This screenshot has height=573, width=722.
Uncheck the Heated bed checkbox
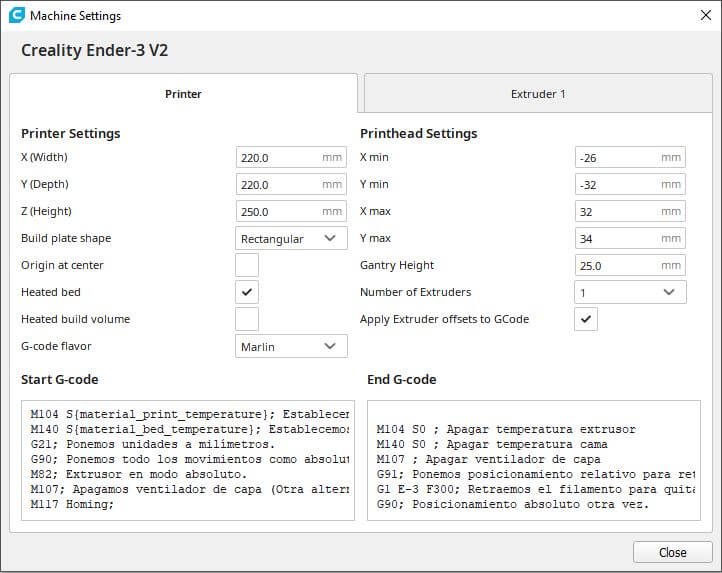[x=247, y=292]
